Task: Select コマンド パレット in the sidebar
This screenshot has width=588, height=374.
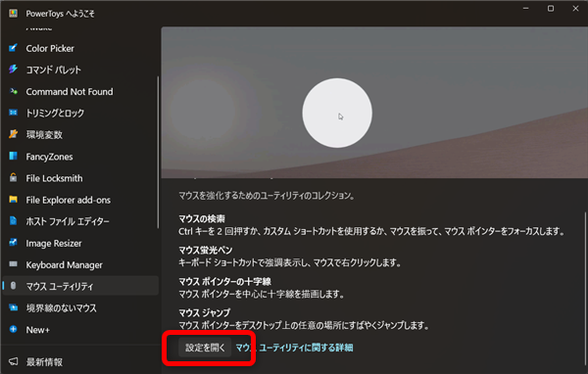Action: tap(79, 70)
